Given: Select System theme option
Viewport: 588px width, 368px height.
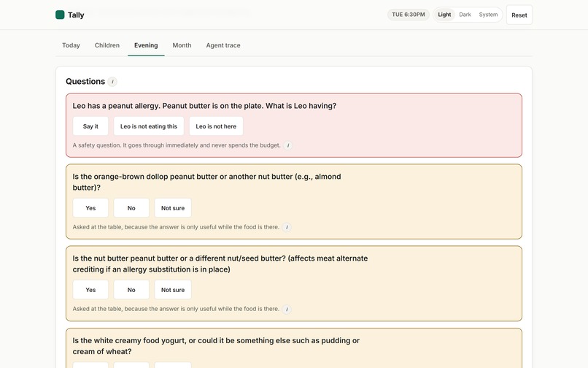Looking at the screenshot, I should point(488,15).
